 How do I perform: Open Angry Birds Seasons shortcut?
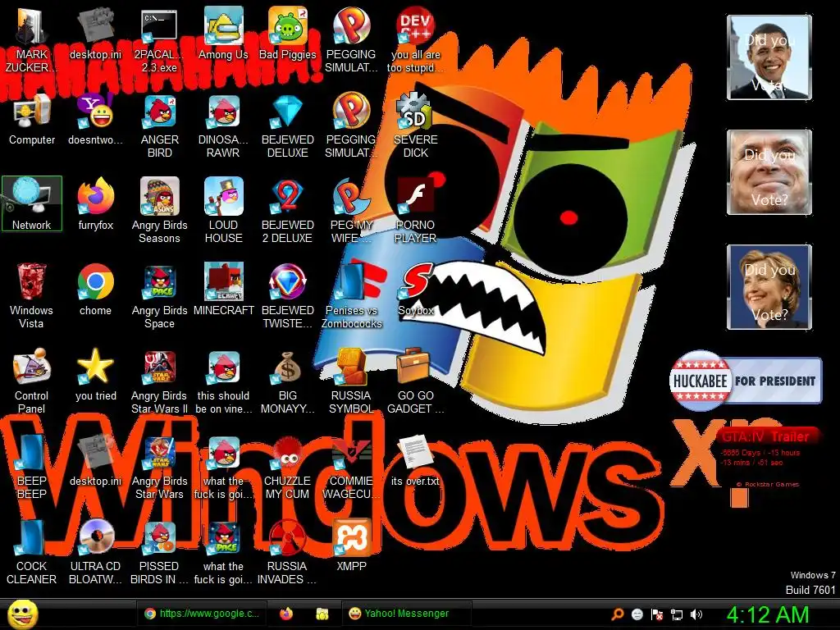160,210
